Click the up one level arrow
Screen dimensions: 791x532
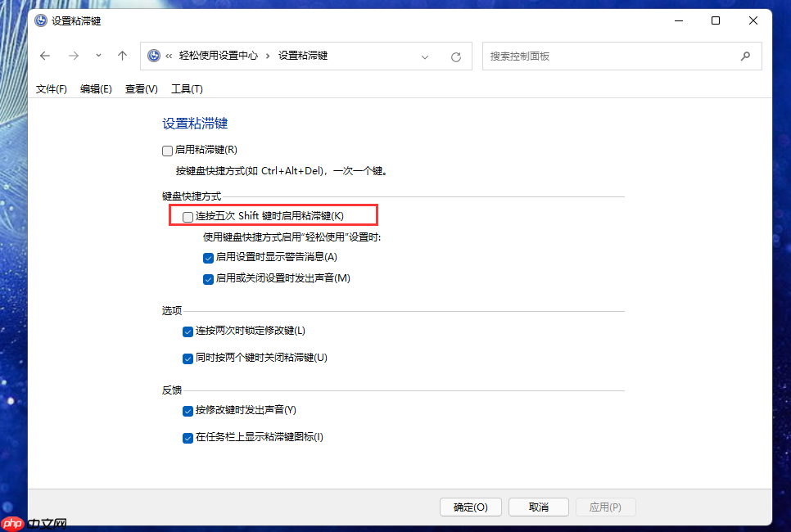123,56
